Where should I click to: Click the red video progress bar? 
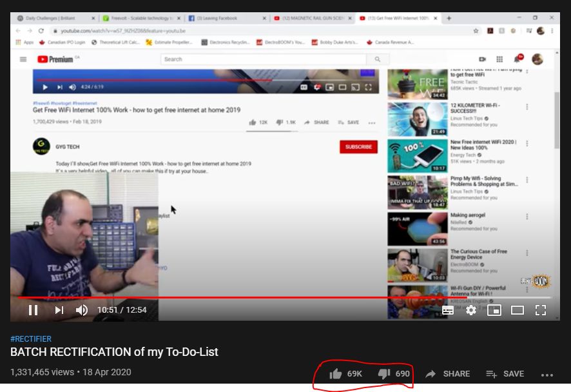(226, 298)
